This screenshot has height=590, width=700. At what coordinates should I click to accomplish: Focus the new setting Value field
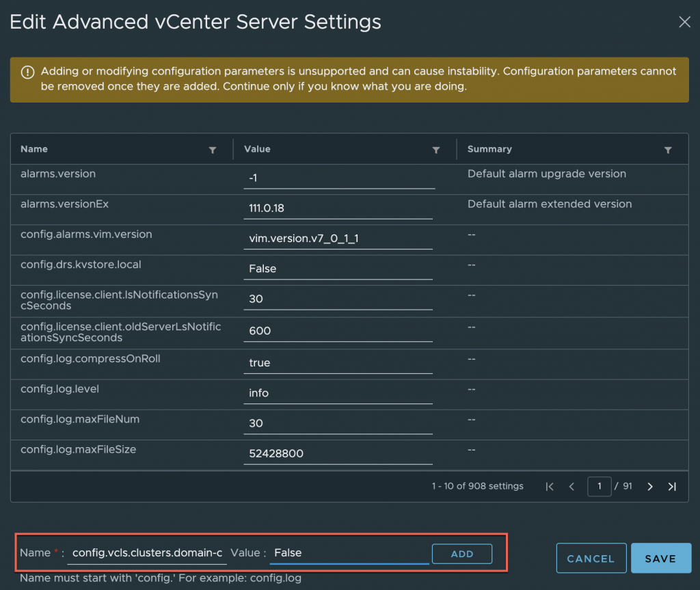[x=349, y=553]
